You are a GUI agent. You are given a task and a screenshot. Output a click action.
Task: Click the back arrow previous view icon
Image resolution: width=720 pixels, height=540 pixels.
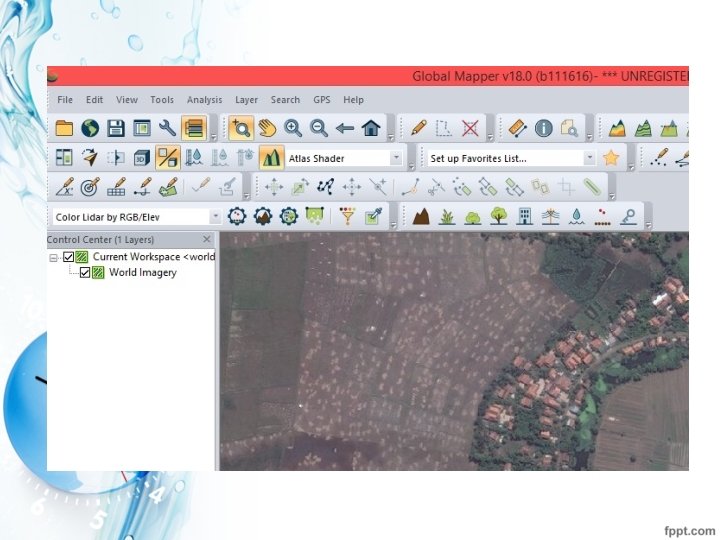344,128
